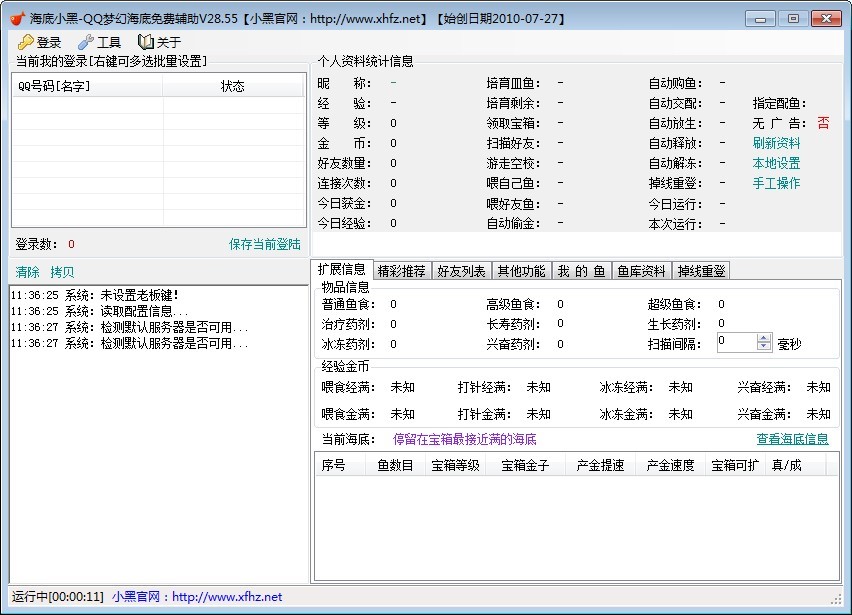Image resolution: width=852 pixels, height=615 pixels.
Task: Click the wrench icon for 工具
Action: coord(85,42)
